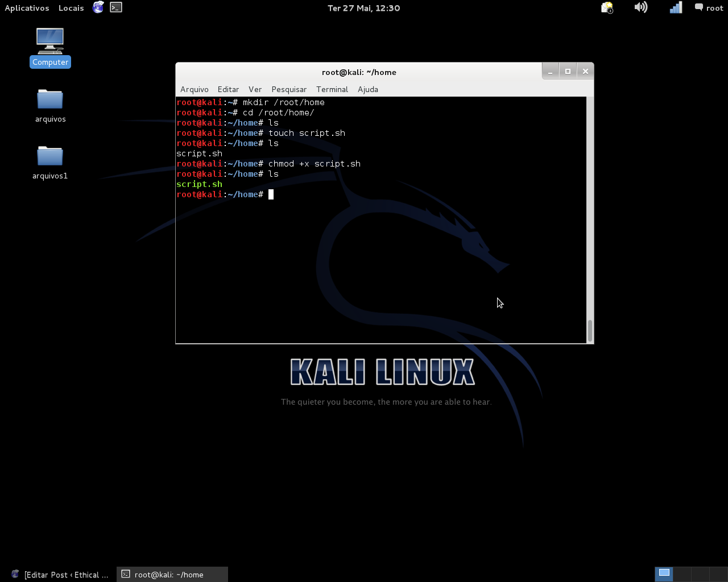Image resolution: width=728 pixels, height=582 pixels.
Task: Select the arquivos folder on desktop
Action: point(50,106)
